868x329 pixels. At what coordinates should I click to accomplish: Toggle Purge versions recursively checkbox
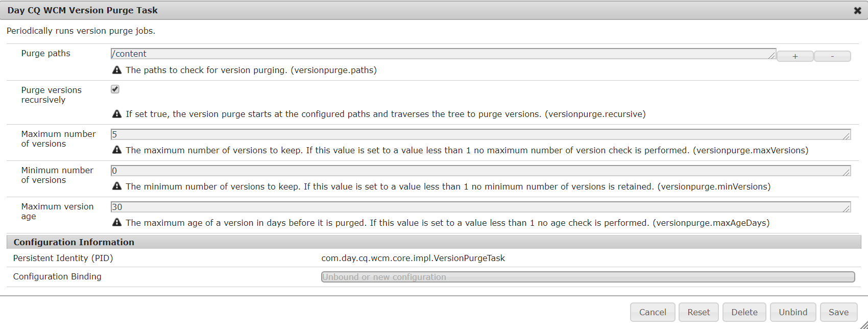click(115, 89)
